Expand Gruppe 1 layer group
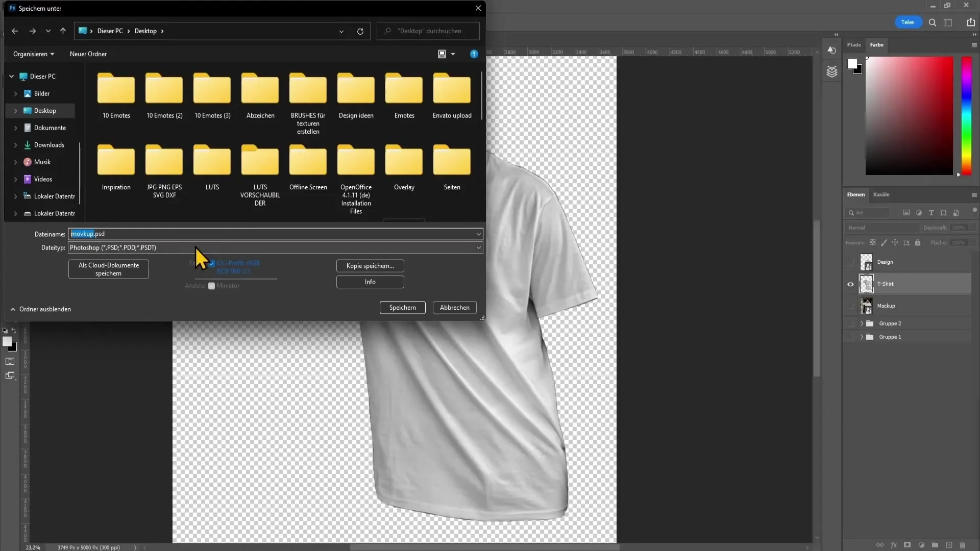Image resolution: width=980 pixels, height=551 pixels. (x=862, y=337)
